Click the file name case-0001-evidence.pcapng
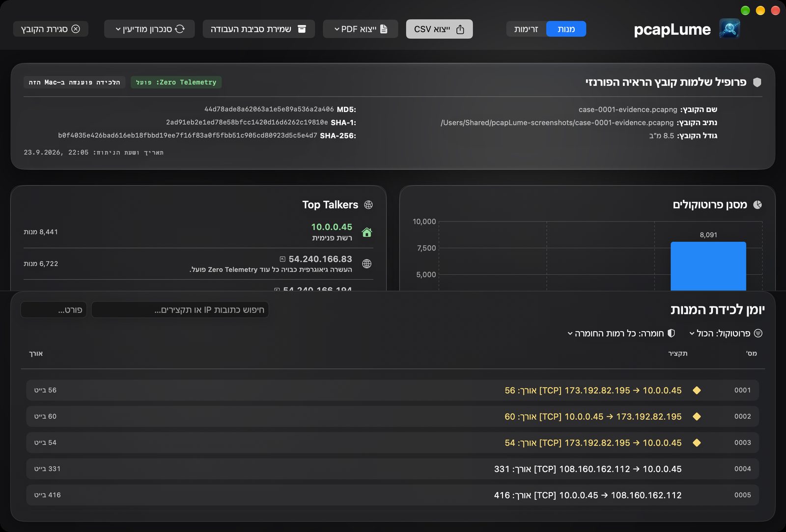This screenshot has height=532, width=786. click(628, 109)
